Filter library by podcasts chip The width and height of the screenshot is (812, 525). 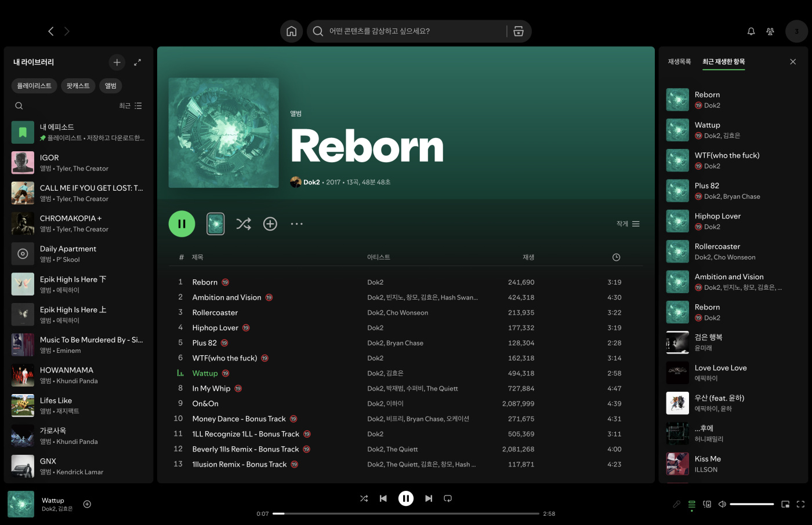(78, 86)
